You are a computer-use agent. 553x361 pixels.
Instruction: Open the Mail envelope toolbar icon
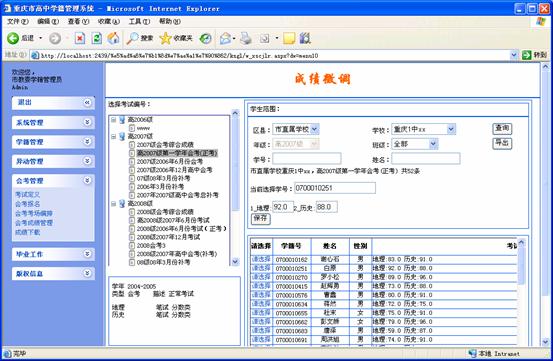pyautogui.click(x=225, y=38)
